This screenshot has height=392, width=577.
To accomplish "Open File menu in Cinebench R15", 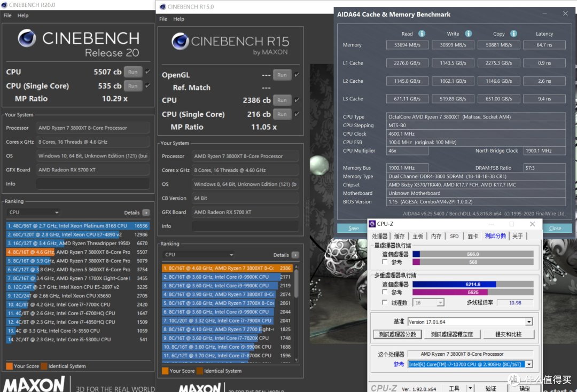I will (x=163, y=19).
